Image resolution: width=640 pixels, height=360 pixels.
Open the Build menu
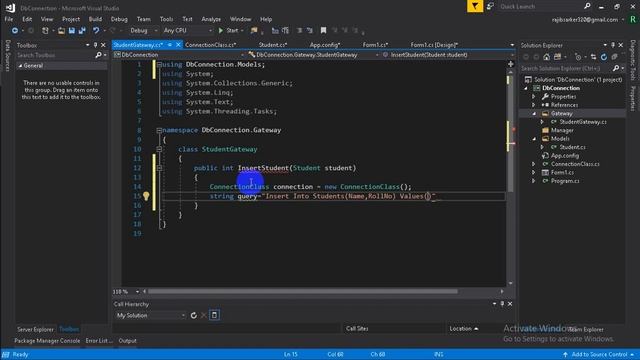95,19
